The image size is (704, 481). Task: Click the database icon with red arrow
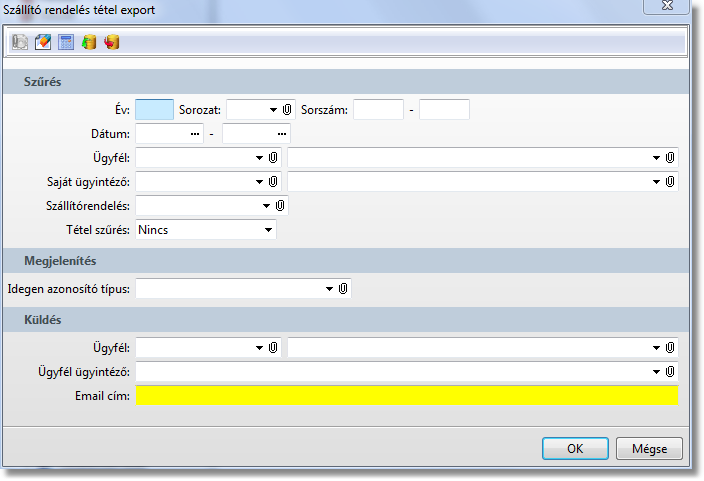coord(112,42)
